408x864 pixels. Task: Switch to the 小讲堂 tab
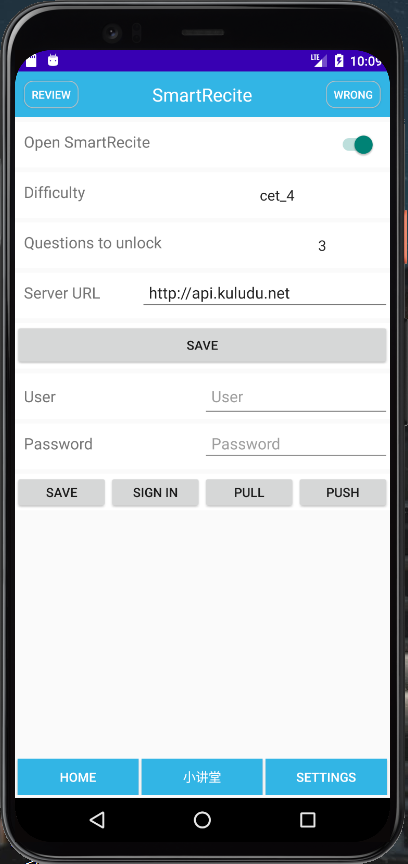pos(202,777)
